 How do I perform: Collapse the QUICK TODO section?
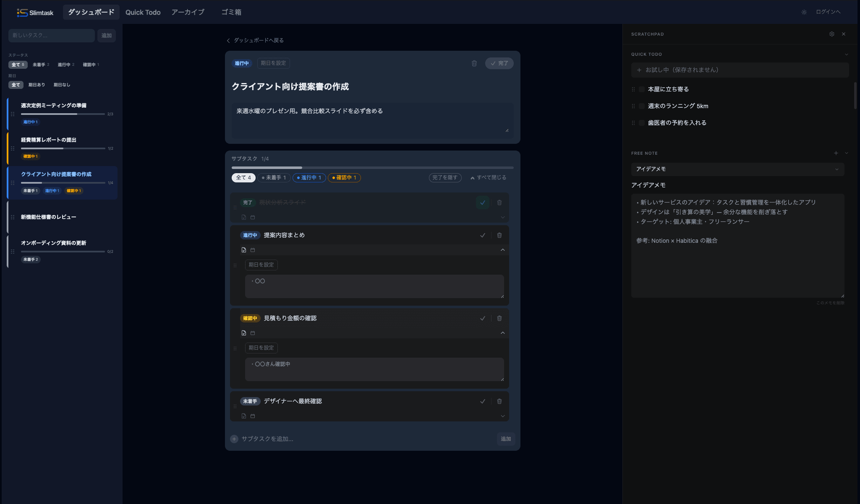847,54
